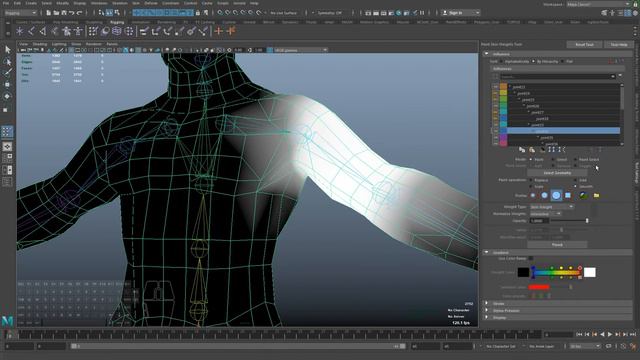Open the Weight Type dropdown

pyautogui.click(x=552, y=207)
